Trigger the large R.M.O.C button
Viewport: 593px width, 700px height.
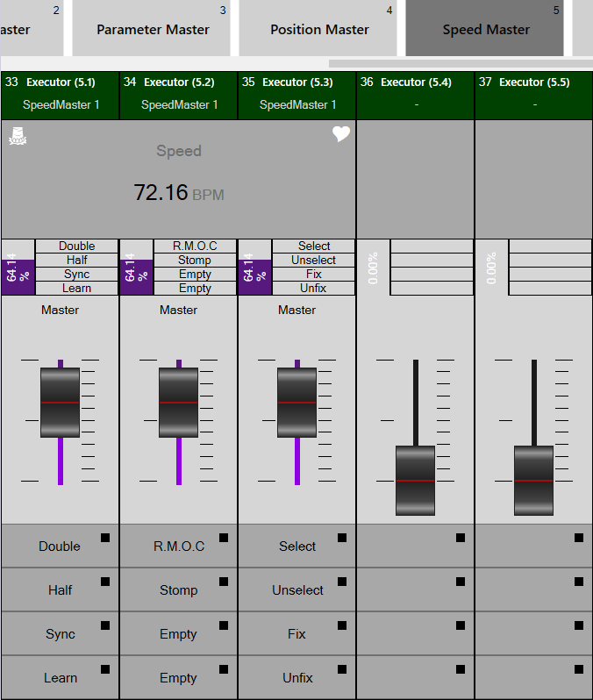[x=178, y=546]
